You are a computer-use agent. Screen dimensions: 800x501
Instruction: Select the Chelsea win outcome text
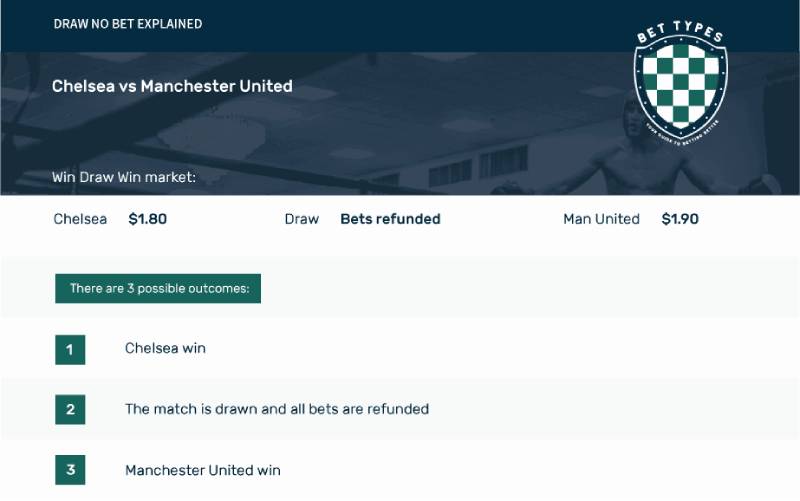tap(165, 349)
